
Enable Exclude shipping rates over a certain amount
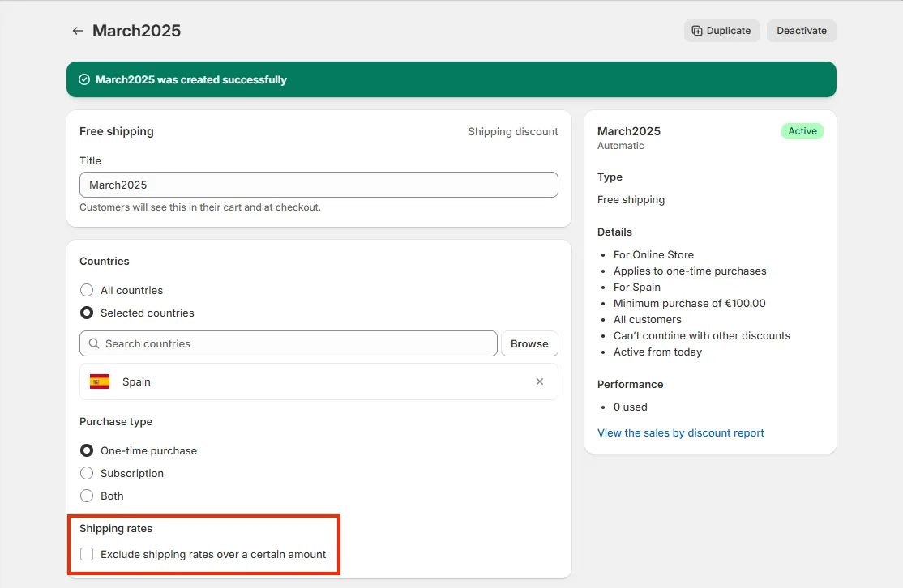[87, 554]
